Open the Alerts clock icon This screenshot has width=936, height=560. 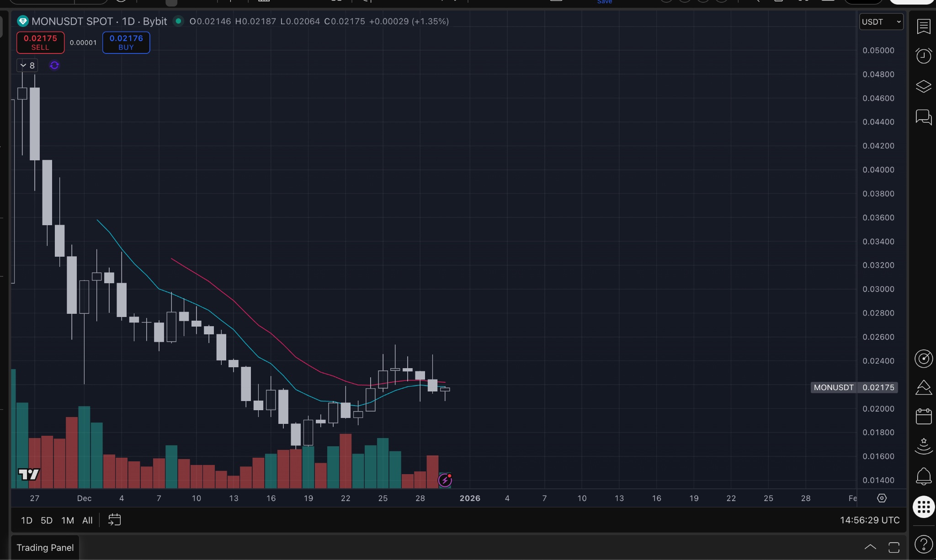click(x=923, y=56)
